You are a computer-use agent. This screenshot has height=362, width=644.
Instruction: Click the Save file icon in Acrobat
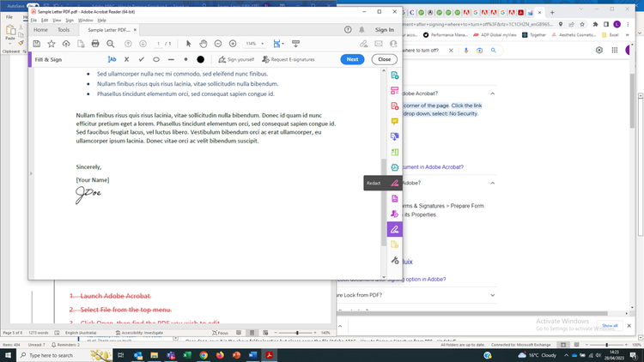click(37, 44)
